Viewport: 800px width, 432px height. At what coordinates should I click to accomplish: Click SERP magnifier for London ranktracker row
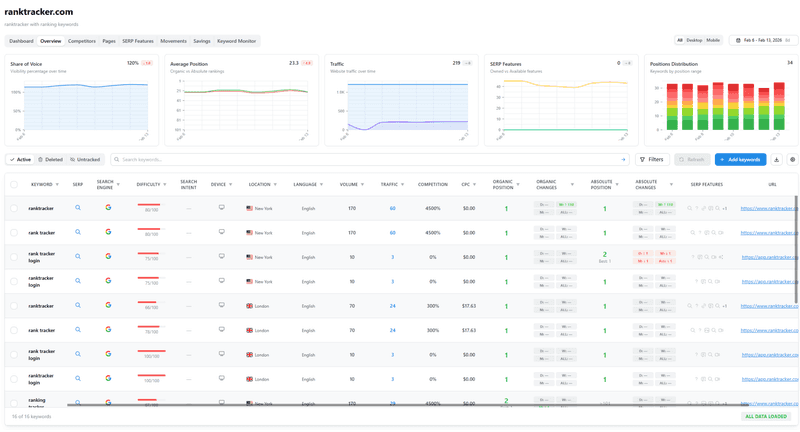78,306
